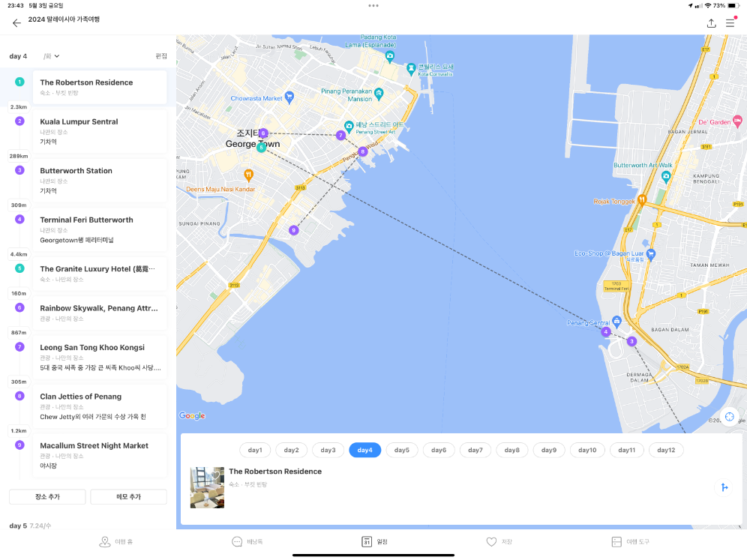747x560 pixels.
Task: Select the day10 chip
Action: pyautogui.click(x=587, y=450)
